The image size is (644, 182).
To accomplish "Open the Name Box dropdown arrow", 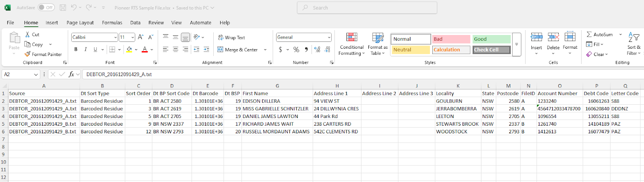I will [36, 74].
